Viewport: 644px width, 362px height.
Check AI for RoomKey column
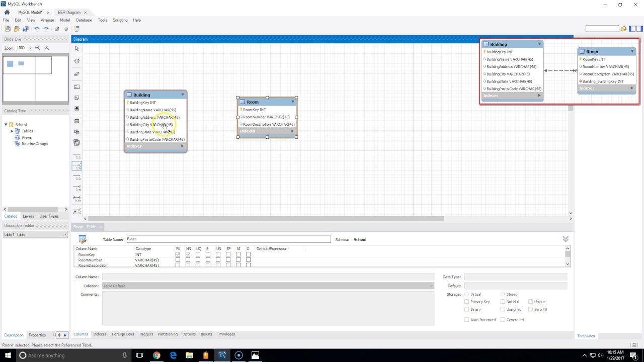(238, 254)
